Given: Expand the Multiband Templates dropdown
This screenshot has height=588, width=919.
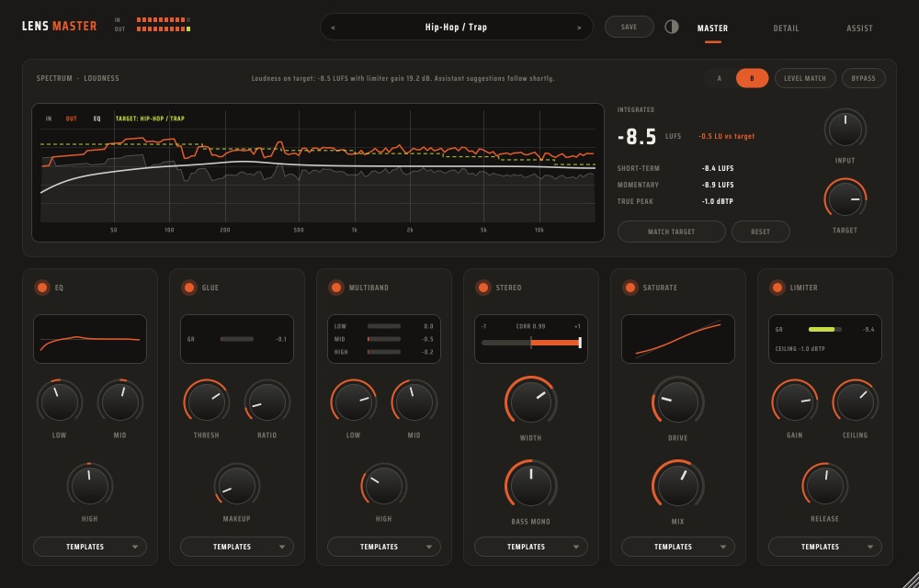Looking at the screenshot, I should [x=384, y=547].
